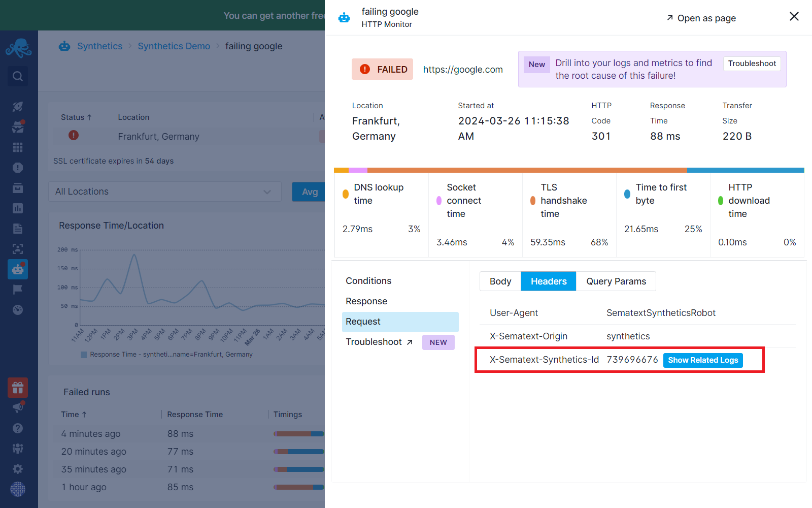Image resolution: width=812 pixels, height=508 pixels.
Task: Select the 1 hour ago failed run
Action: click(189, 487)
